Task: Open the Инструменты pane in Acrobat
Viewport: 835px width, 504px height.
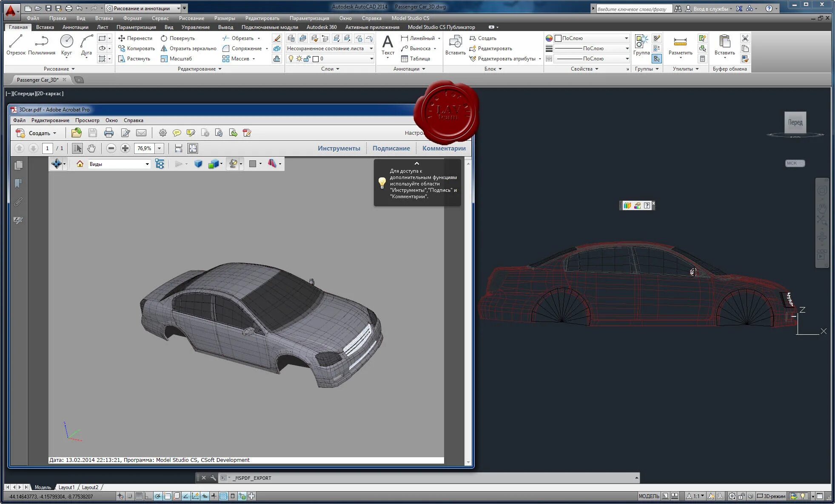Action: pyautogui.click(x=339, y=148)
